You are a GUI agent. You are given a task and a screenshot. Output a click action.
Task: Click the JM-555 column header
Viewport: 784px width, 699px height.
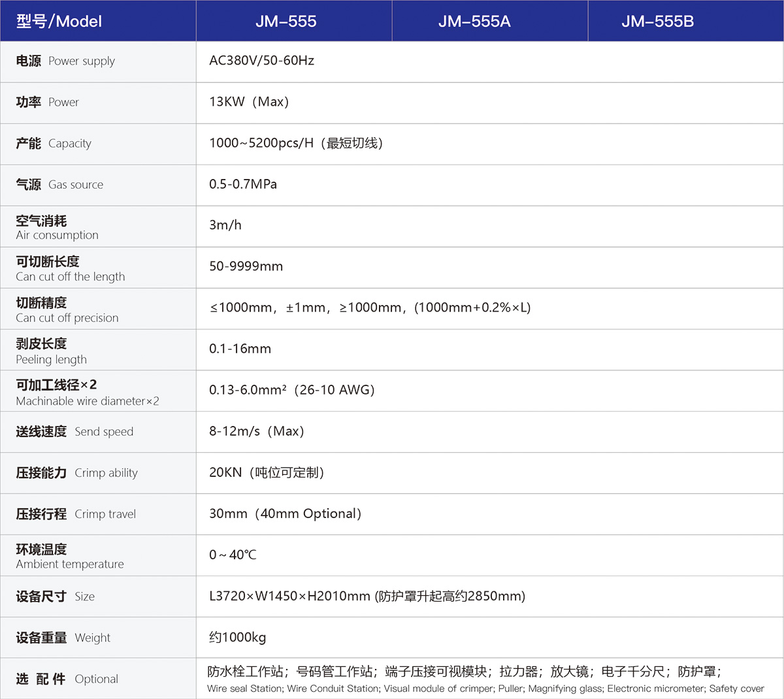point(286,22)
